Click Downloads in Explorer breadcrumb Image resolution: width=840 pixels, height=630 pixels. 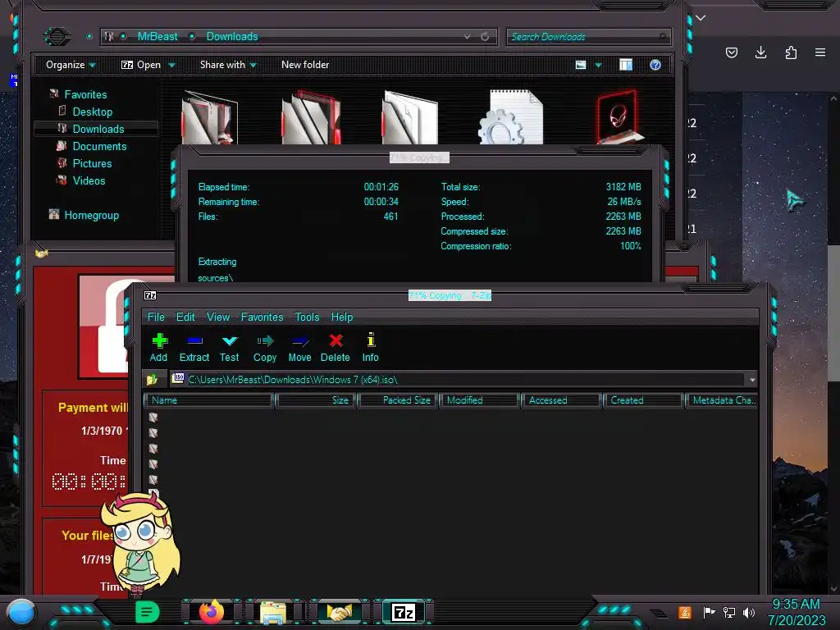pyautogui.click(x=232, y=36)
